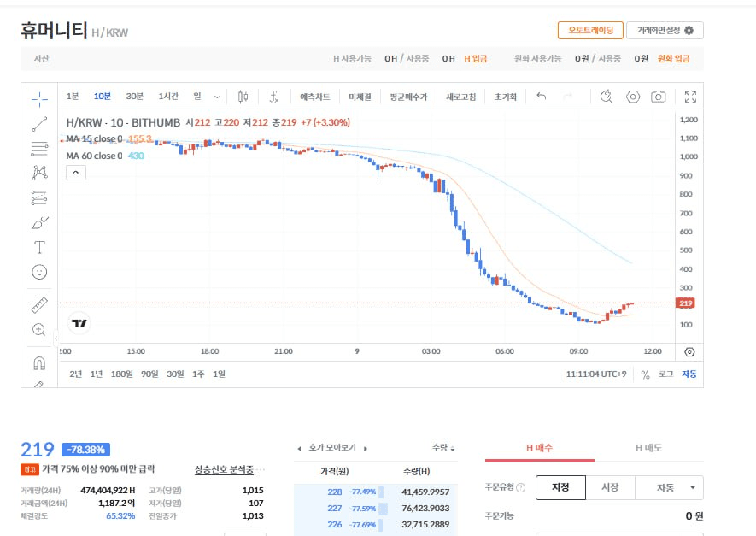Click the order type help question icon
Screen dimensions: 756x536
tap(521, 488)
